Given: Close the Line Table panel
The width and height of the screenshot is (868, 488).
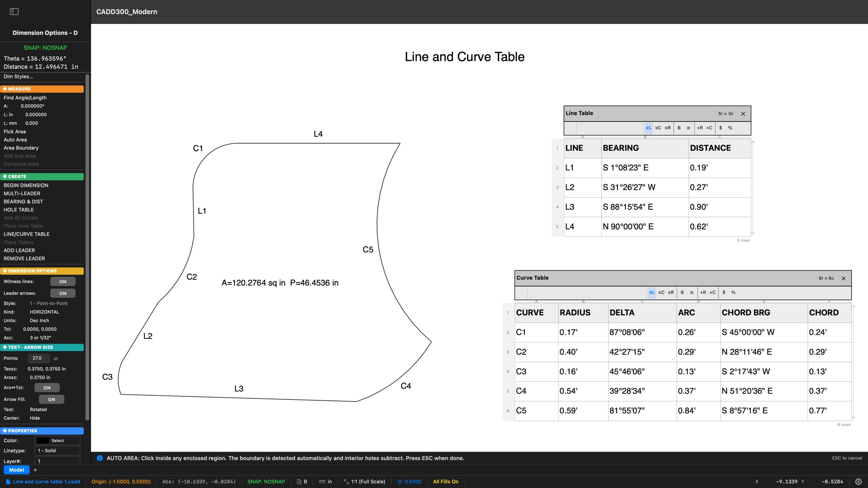Looking at the screenshot, I should pyautogui.click(x=743, y=114).
